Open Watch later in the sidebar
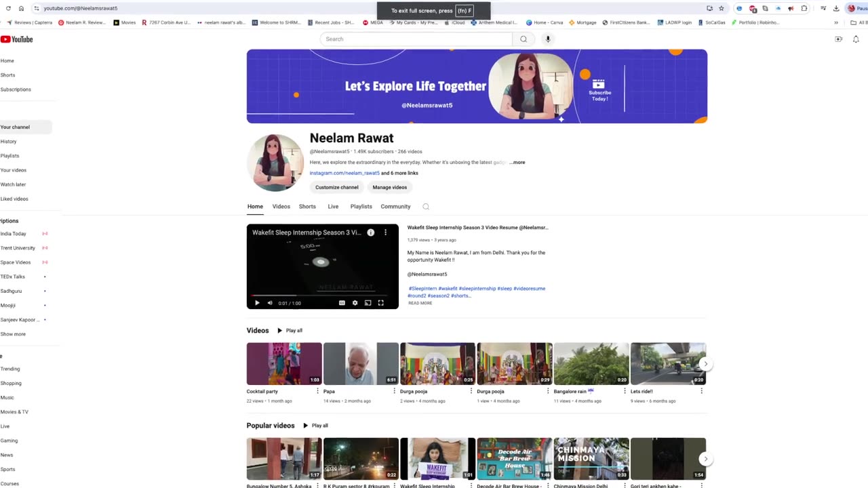Viewport: 868px width, 488px height. (14, 184)
